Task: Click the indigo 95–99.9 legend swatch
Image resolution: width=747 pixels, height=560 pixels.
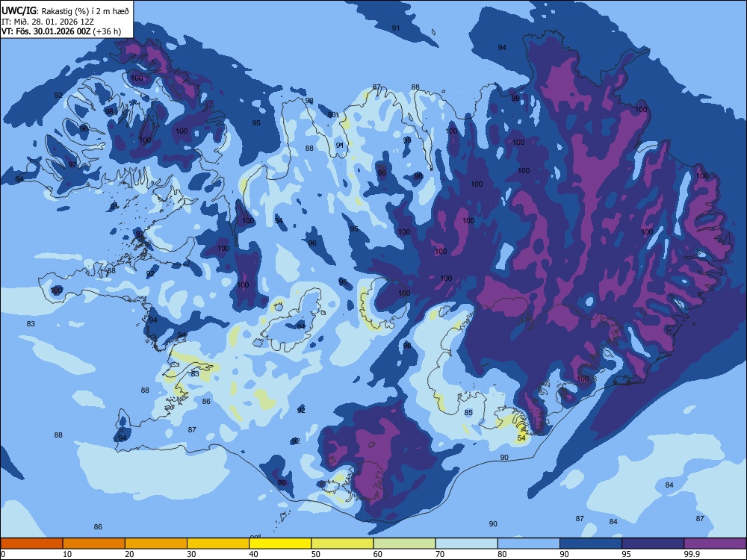Action: tap(653, 544)
